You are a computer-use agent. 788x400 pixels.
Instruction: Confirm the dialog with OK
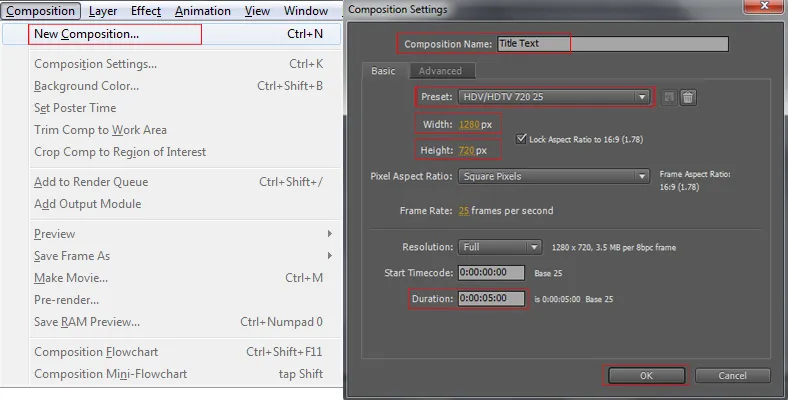click(646, 375)
